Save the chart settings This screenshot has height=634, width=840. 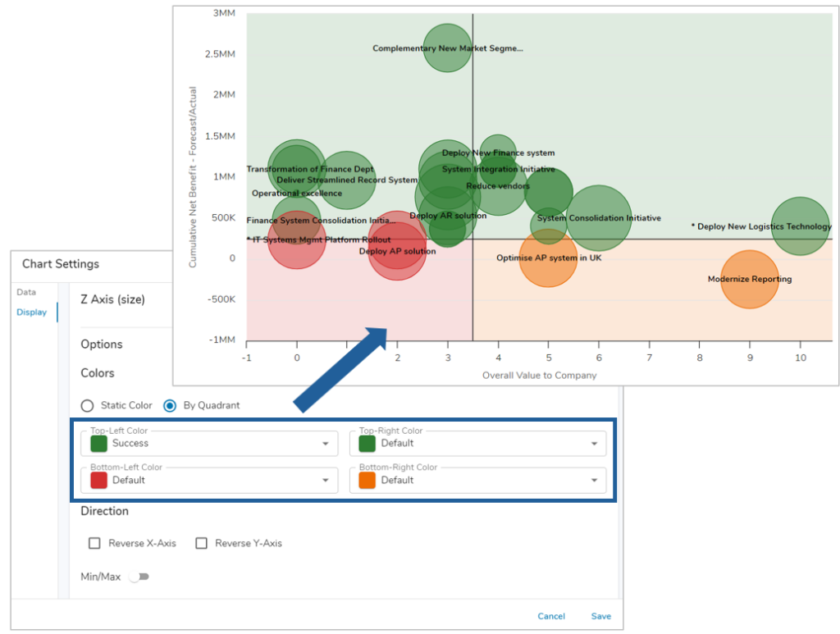point(600,616)
